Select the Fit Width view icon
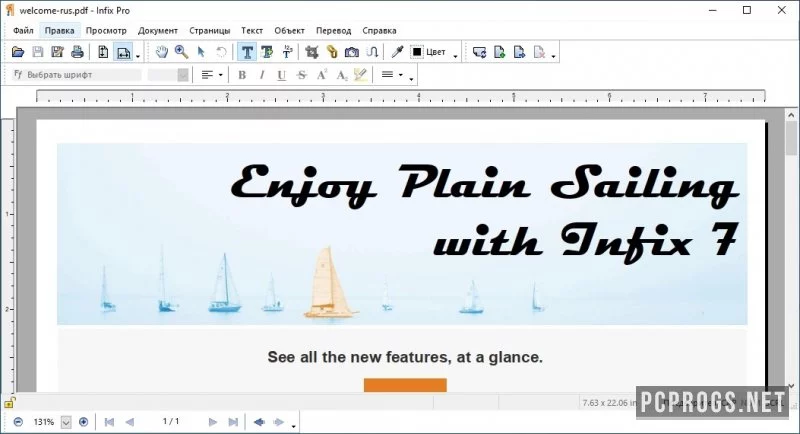This screenshot has height=434, width=800. click(x=123, y=52)
